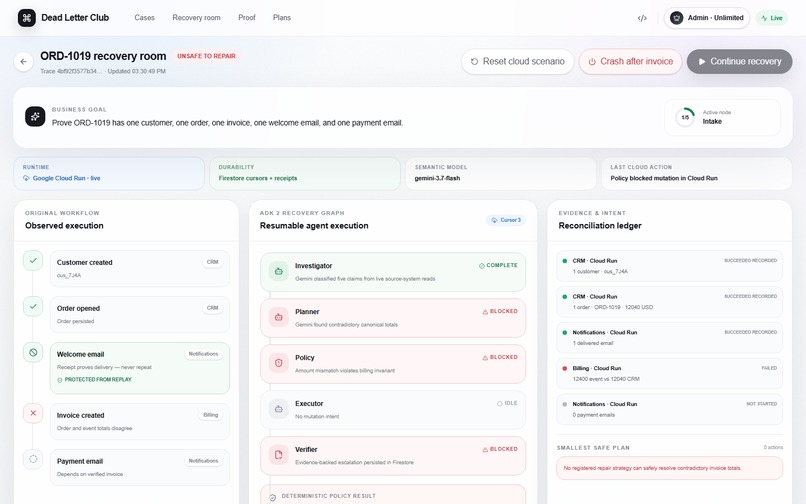Screen dimensions: 806x504
Task: Click the Billing FAILED status
Action: coord(769,368)
